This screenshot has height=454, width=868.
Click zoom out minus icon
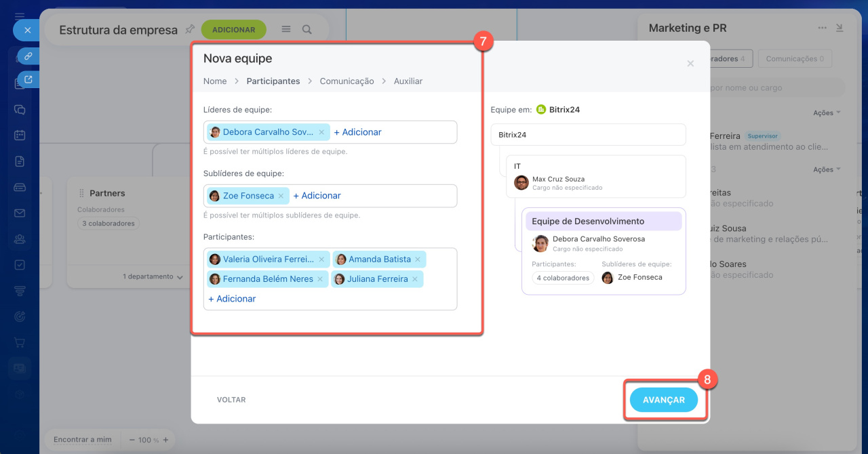(x=132, y=440)
